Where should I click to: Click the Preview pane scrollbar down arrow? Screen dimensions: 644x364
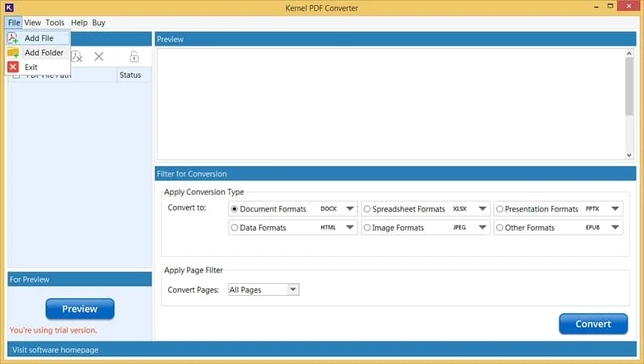click(x=629, y=155)
